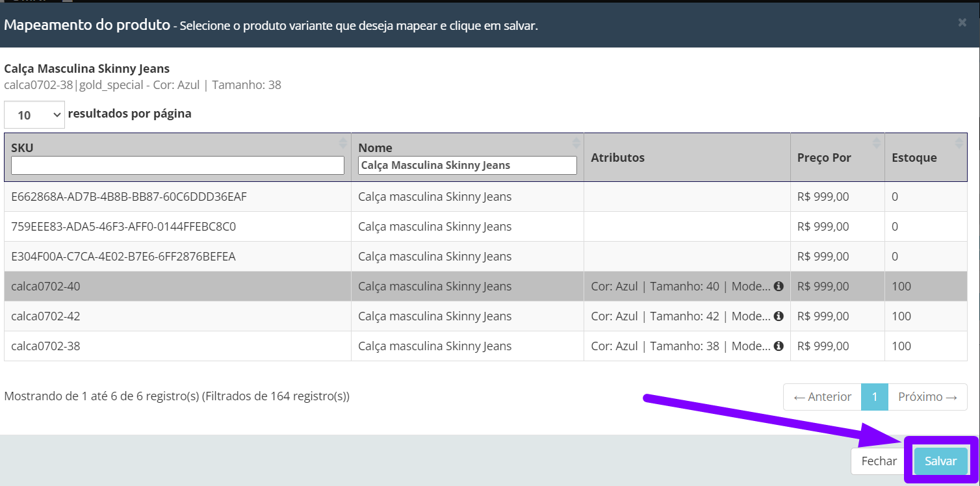
Task: Click the Preço Por column header label
Action: [x=824, y=157]
